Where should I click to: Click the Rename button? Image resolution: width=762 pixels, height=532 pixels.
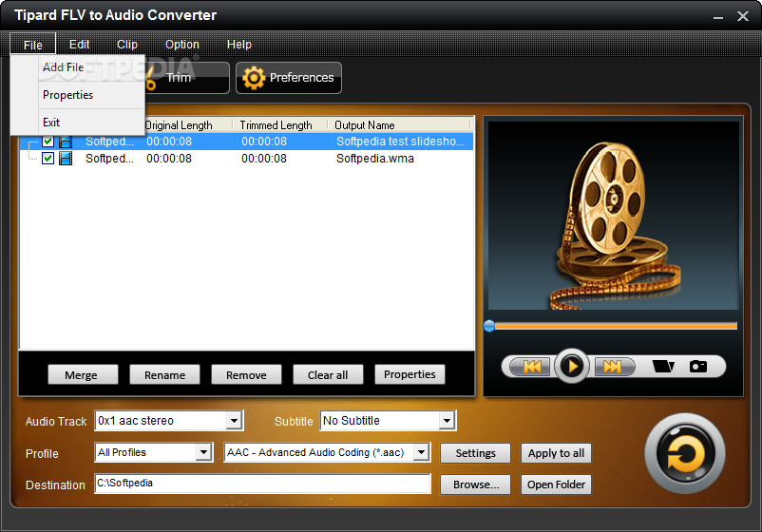164,375
